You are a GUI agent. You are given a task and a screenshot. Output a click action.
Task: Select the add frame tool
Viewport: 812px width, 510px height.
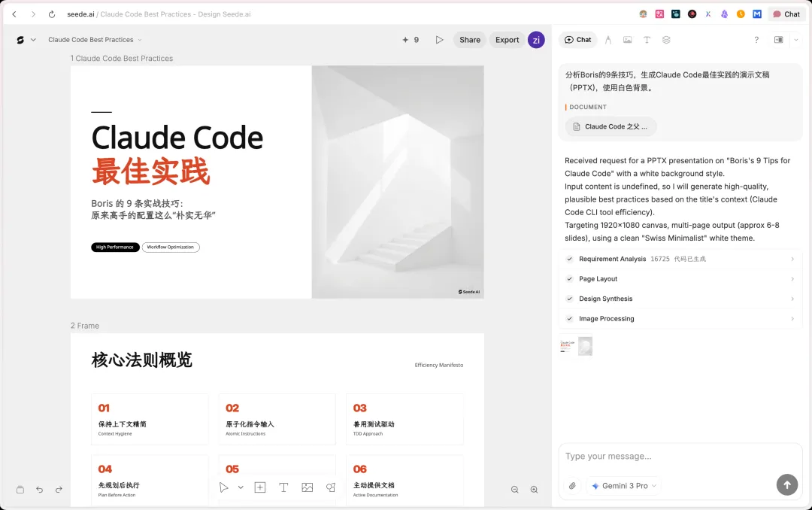tap(260, 487)
